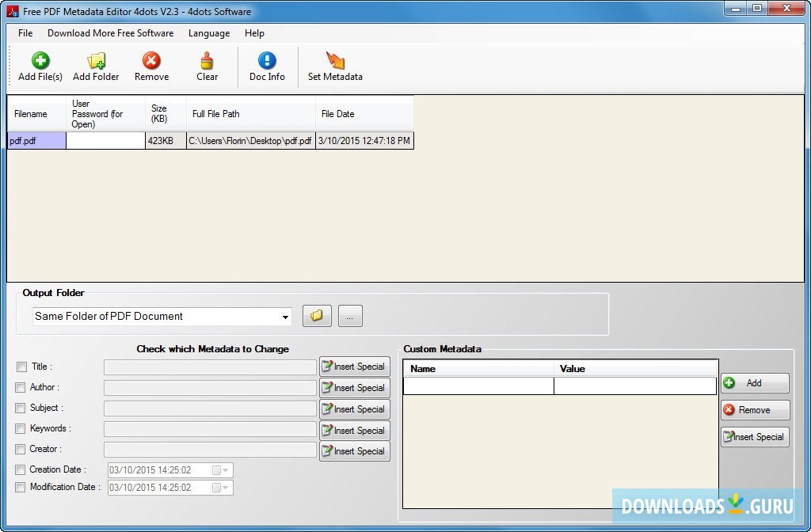Open Doc Info from the toolbar

pyautogui.click(x=267, y=66)
